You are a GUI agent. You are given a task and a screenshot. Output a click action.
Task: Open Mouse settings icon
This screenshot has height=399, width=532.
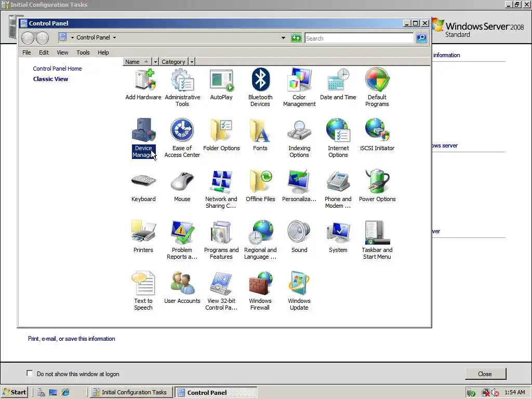pos(182,186)
